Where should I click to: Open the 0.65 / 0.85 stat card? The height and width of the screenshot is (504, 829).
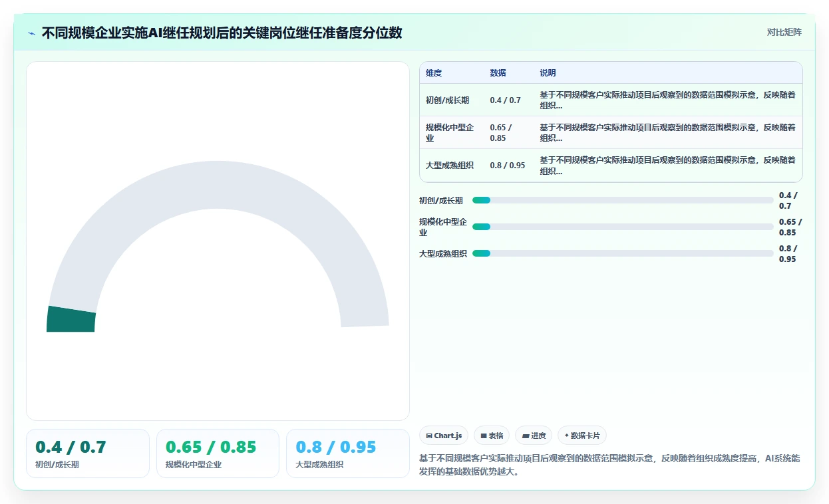click(218, 453)
